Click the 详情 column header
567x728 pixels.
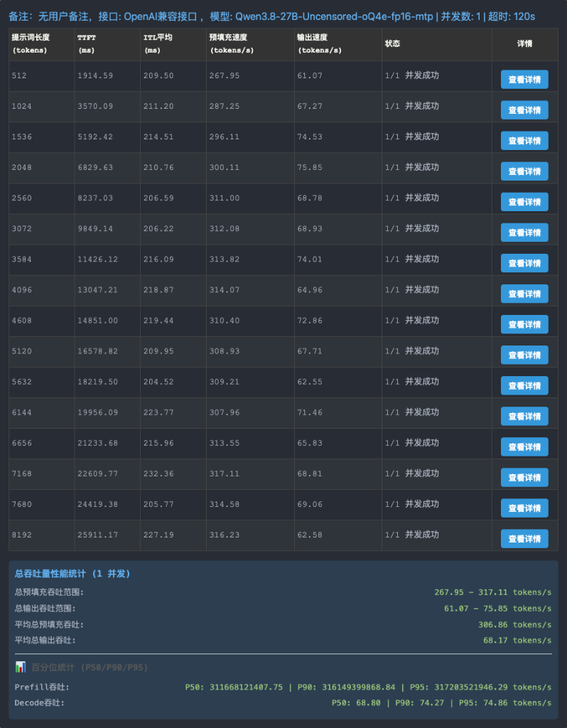point(525,43)
